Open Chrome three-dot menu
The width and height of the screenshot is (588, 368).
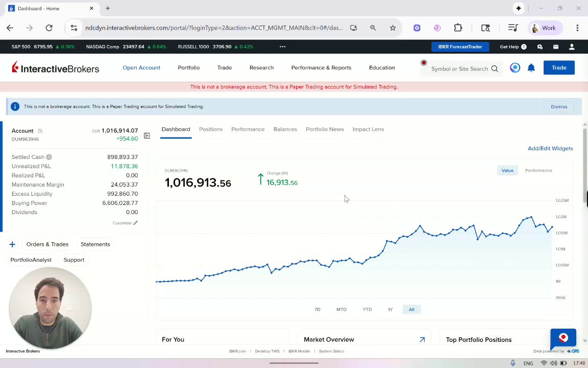pos(577,28)
